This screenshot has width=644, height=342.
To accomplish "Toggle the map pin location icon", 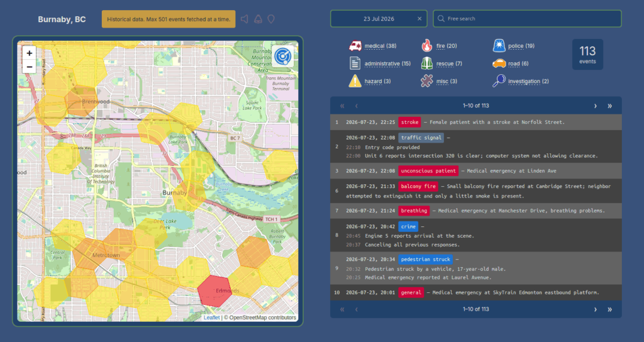I will tap(271, 19).
